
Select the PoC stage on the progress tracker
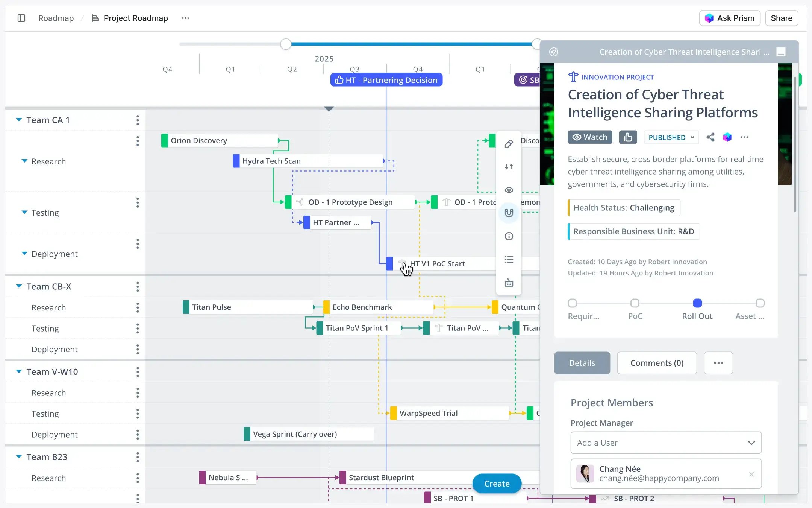click(635, 303)
